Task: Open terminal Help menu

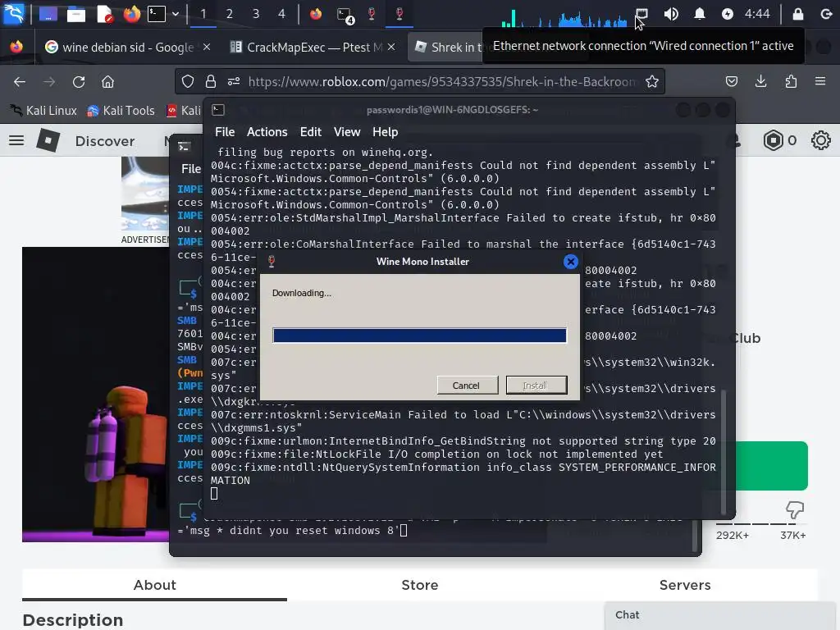Action: coord(386,132)
